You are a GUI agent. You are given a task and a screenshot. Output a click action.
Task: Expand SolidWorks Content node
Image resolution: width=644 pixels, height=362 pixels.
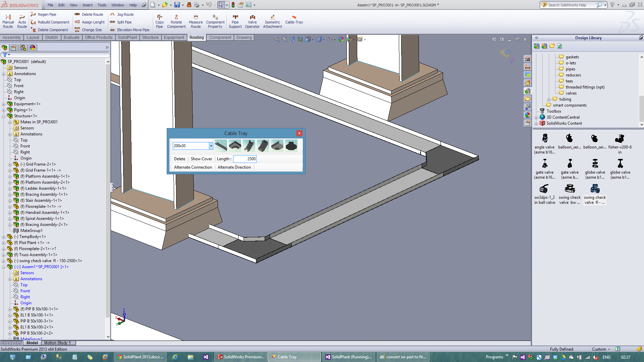click(536, 124)
